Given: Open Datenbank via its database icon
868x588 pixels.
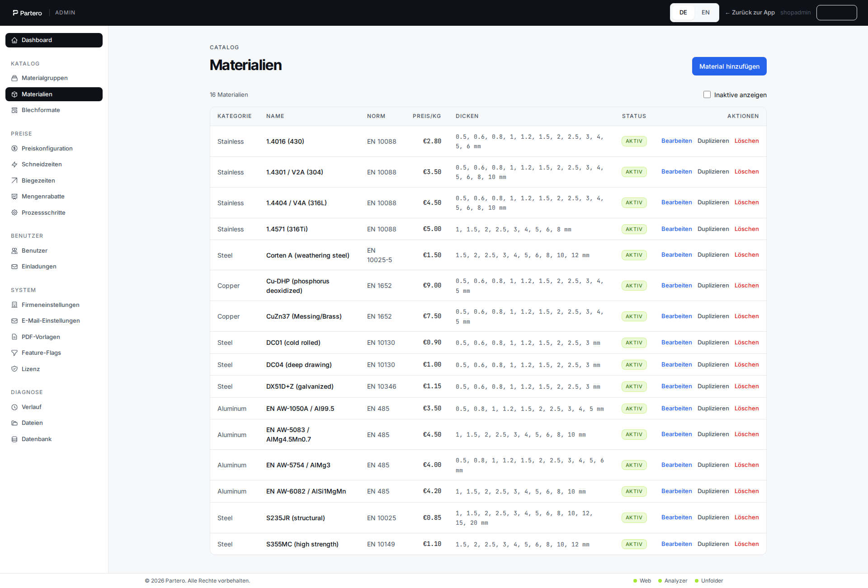Looking at the screenshot, I should click(14, 439).
